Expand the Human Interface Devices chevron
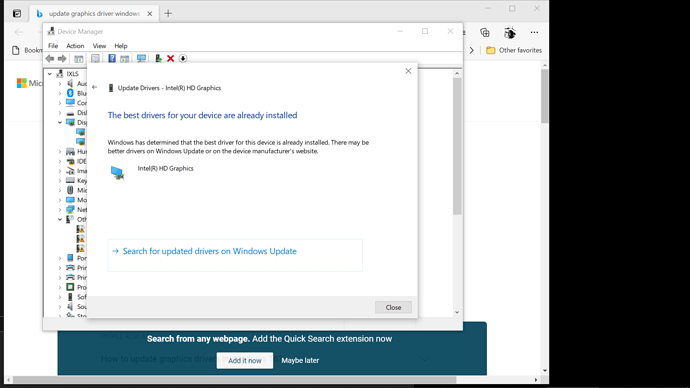This screenshot has width=690, height=388. pos(60,151)
